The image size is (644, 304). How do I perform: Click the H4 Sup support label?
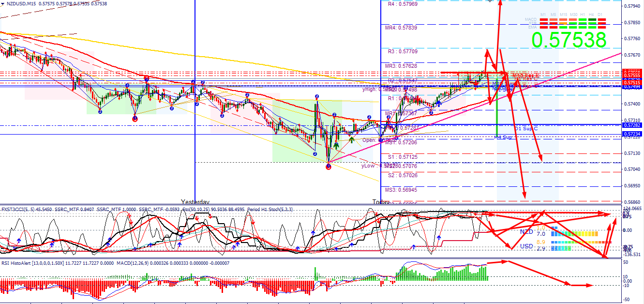pos(503,137)
